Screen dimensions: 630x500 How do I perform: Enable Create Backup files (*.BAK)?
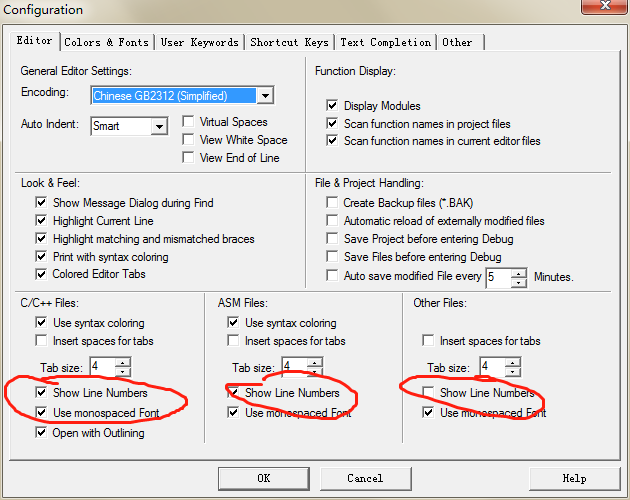point(332,203)
